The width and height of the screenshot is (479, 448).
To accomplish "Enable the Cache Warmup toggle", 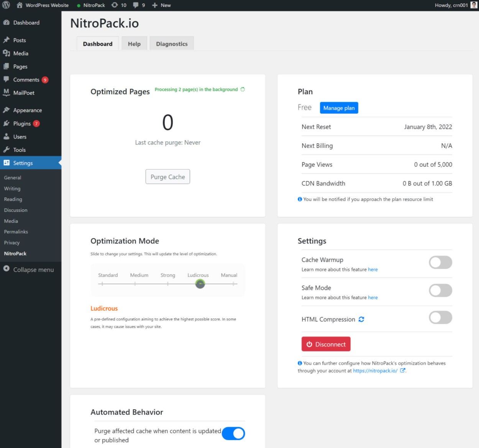I will tap(441, 263).
